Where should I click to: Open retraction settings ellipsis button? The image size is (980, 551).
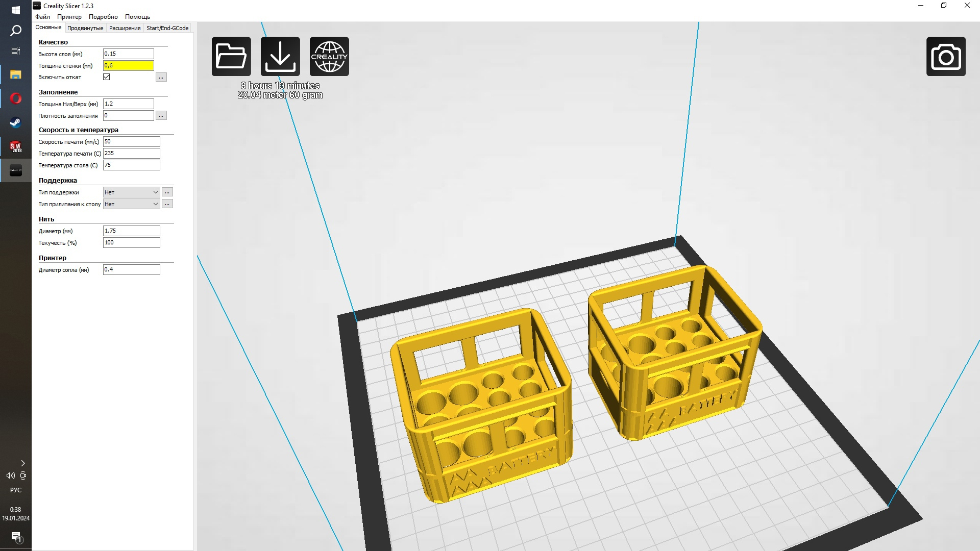[161, 78]
